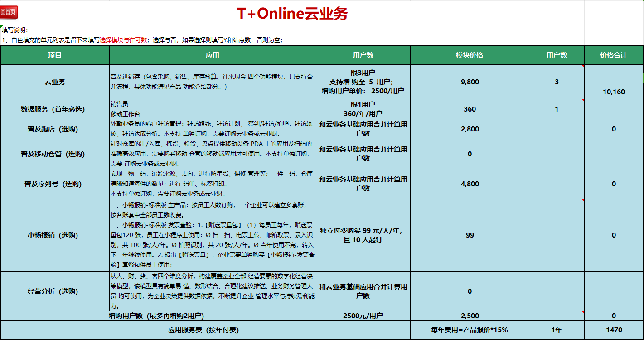Select the 1470 price total cell

(x=614, y=330)
